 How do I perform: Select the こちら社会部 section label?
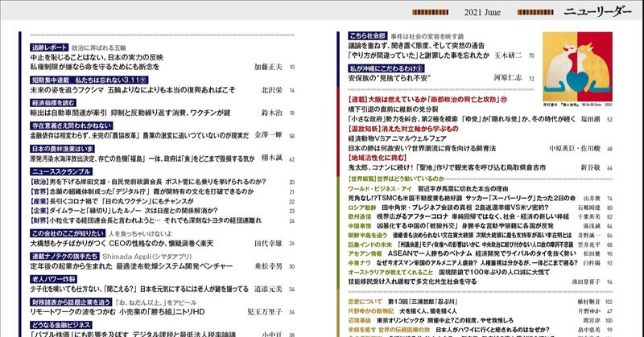pyautogui.click(x=368, y=35)
